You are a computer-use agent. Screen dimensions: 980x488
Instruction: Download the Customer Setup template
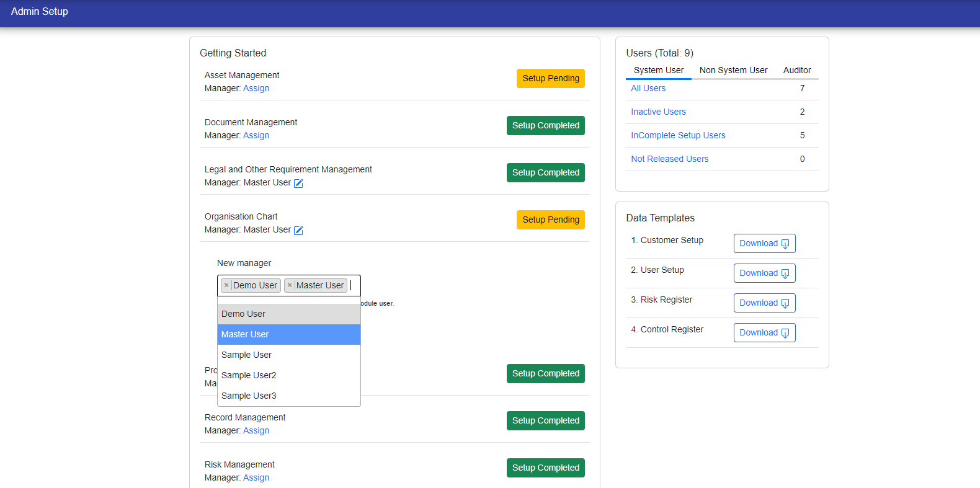click(x=764, y=244)
